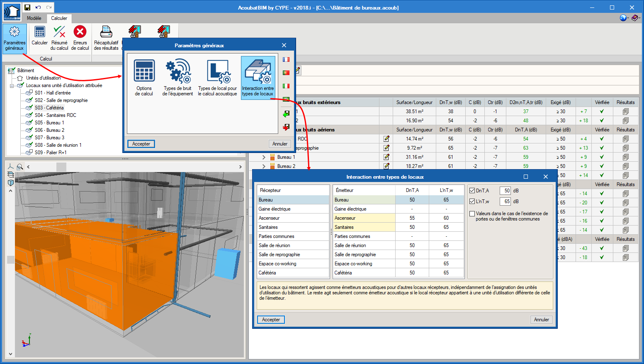Undo the last action
644x364 pixels.
(x=38, y=7)
